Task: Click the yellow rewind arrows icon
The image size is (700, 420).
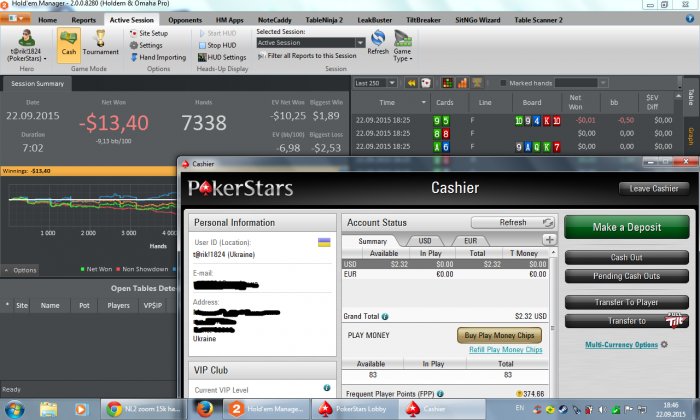Action: [411, 83]
